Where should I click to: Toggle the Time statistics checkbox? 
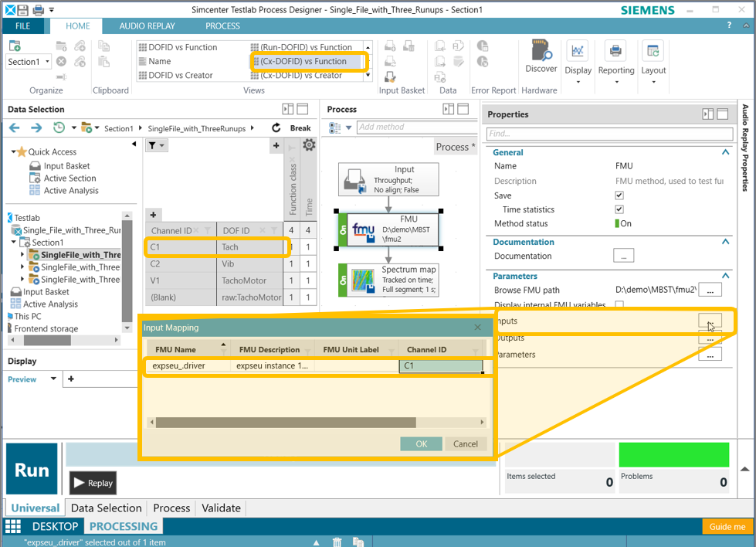click(x=619, y=210)
